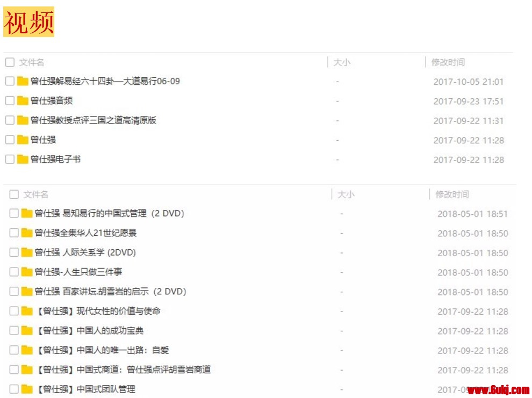Screen dimensions: 532x398
Task: Check select-all box in the lower list header
Action: click(x=14, y=194)
